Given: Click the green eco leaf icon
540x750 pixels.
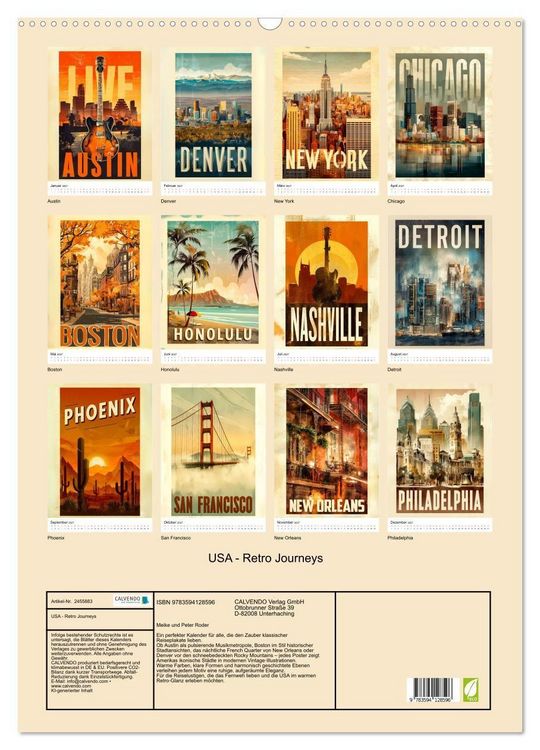Looking at the screenshot, I should (470, 690).
